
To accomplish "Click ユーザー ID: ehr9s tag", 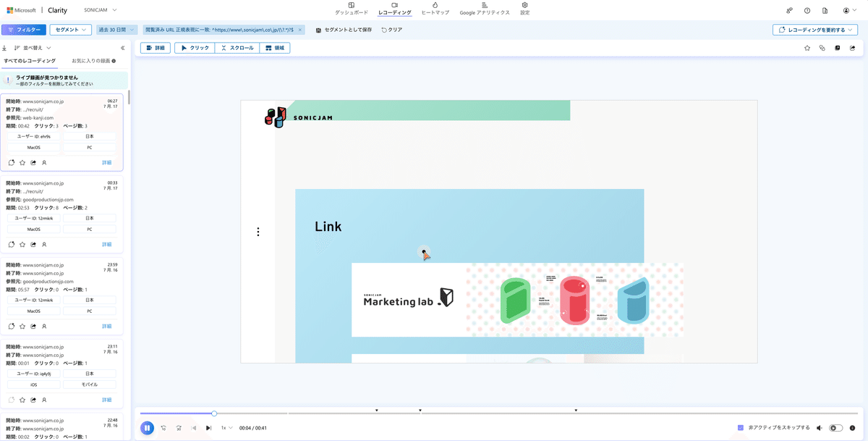I will click(x=33, y=136).
